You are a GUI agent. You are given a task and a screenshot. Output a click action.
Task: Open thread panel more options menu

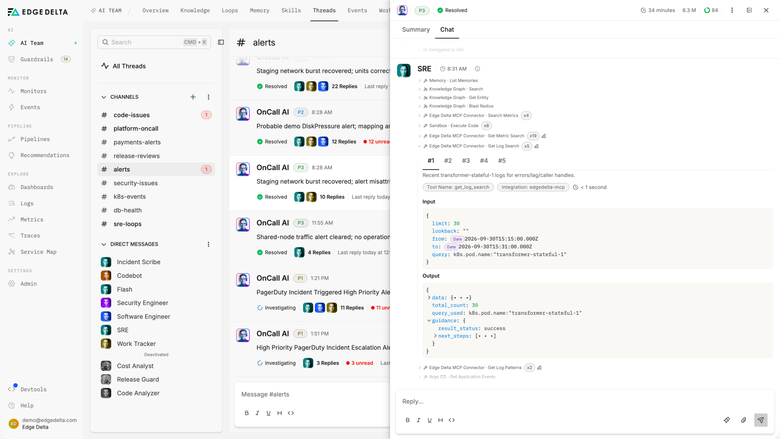732,10
